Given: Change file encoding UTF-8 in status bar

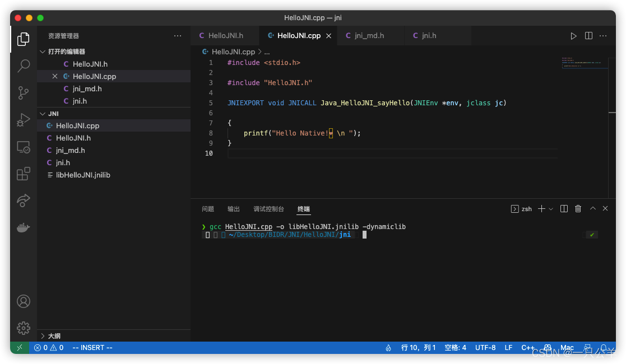Looking at the screenshot, I should pos(485,348).
